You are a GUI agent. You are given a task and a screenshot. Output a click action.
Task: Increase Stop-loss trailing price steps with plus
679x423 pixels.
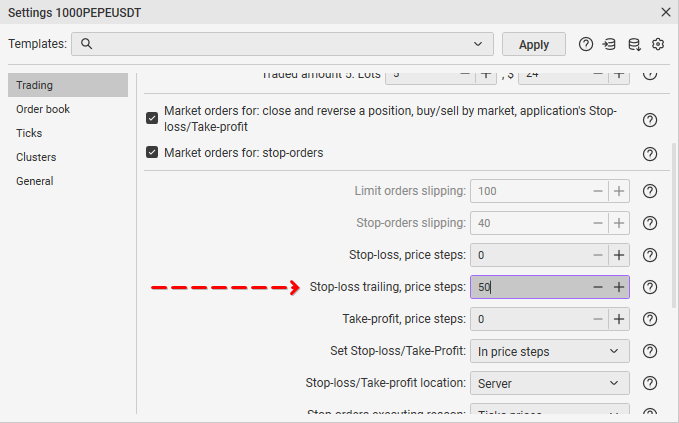point(619,287)
